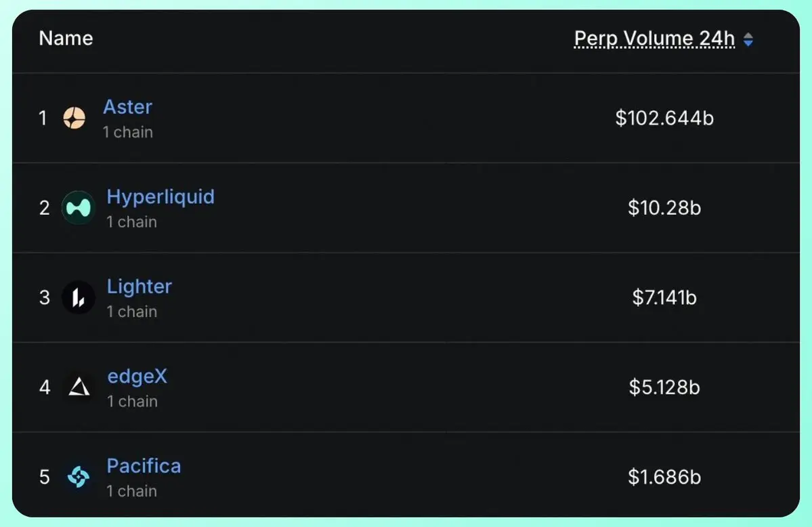This screenshot has height=527, width=812.
Task: Click the Pacifica logo icon
Action: click(x=78, y=477)
